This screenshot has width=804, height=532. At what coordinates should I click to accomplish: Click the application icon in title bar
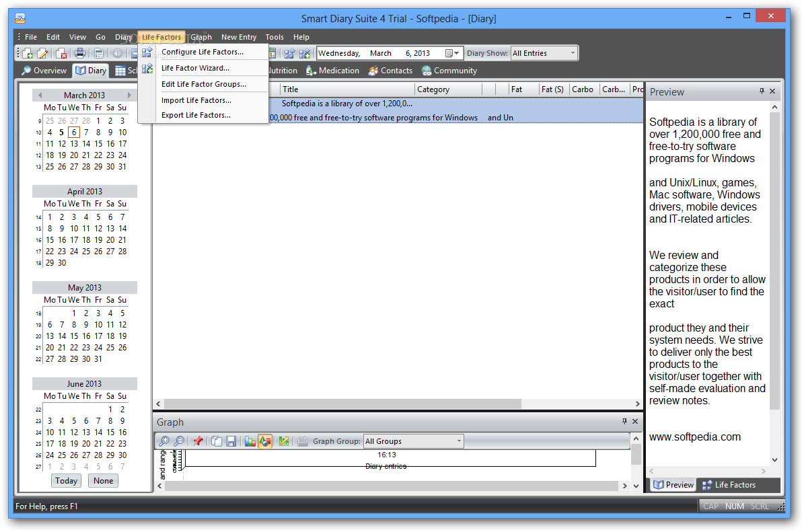[x=20, y=18]
